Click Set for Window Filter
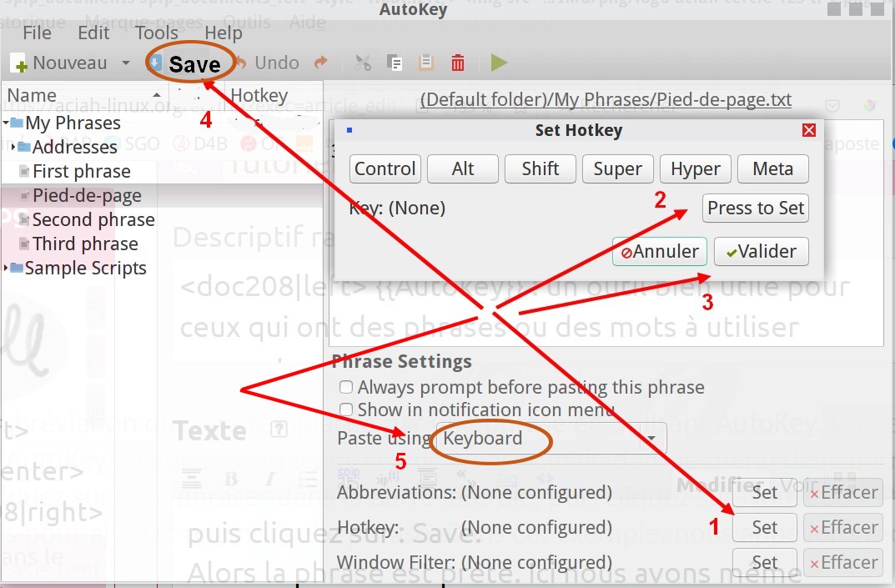The height and width of the screenshot is (588, 895). click(764, 562)
